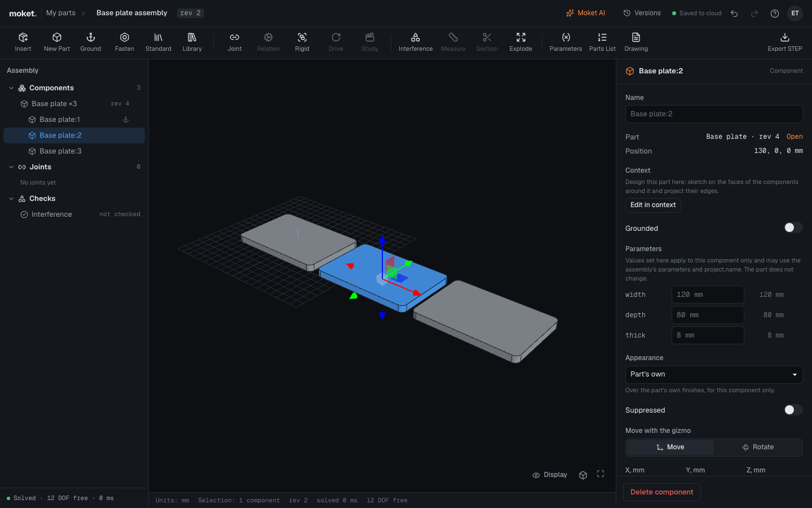The image size is (812, 508).
Task: Toggle the Grounded switch
Action: tap(793, 227)
